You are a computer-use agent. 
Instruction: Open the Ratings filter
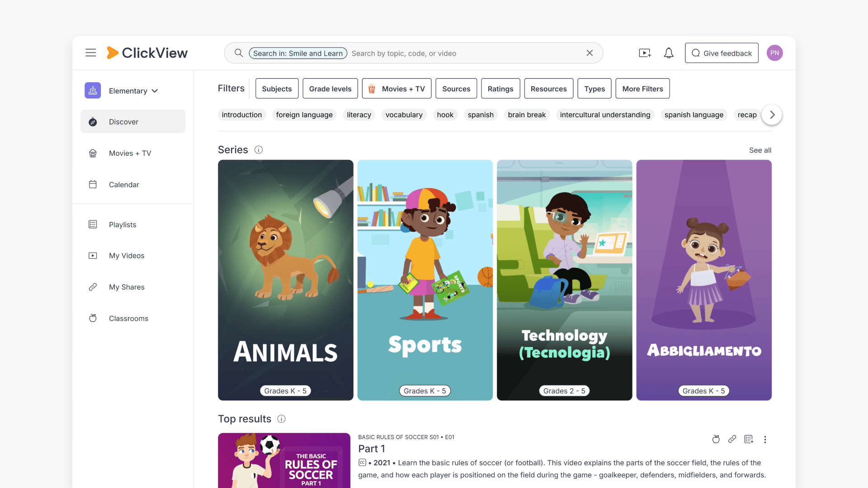500,89
